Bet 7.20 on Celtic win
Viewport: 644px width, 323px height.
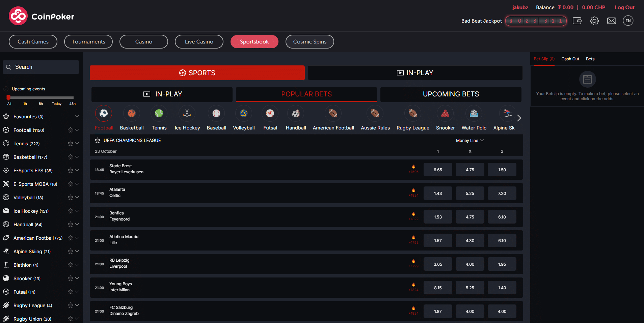click(x=502, y=193)
